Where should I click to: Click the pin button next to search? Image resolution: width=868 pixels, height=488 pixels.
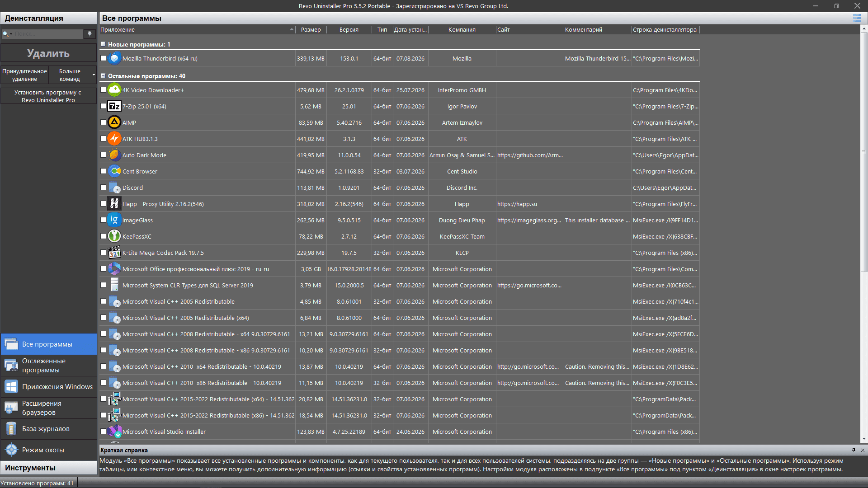tap(90, 34)
